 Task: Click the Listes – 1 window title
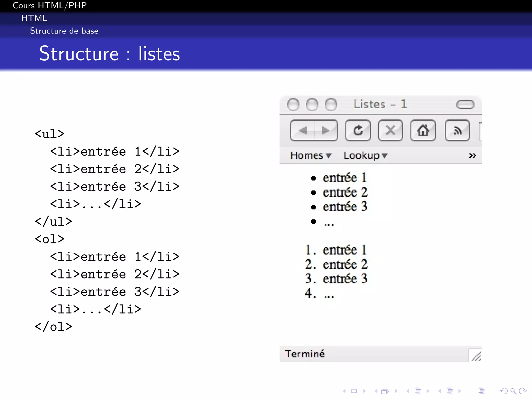380,104
